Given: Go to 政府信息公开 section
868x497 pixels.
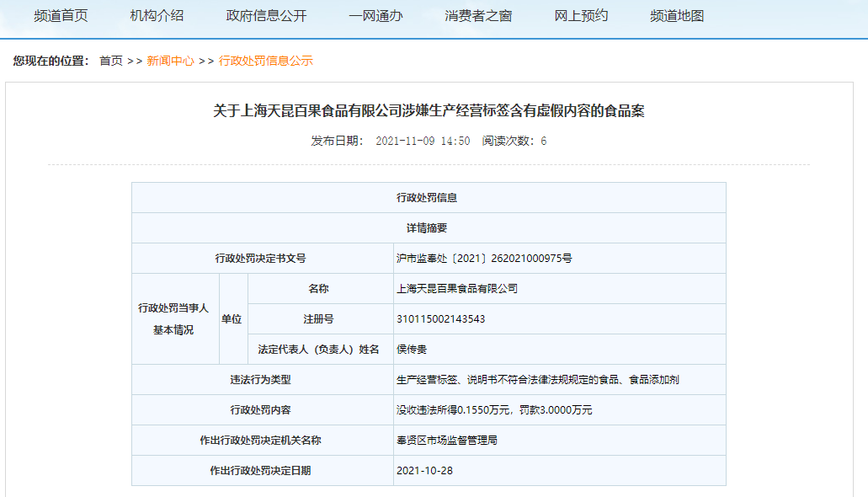Looking at the screenshot, I should point(266,16).
